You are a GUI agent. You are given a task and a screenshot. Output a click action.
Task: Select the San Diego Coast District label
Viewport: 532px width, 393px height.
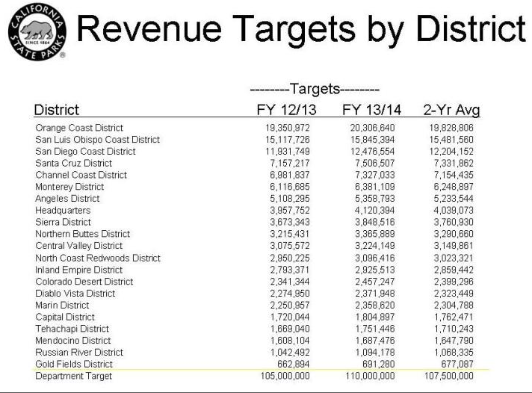pyautogui.click(x=85, y=152)
